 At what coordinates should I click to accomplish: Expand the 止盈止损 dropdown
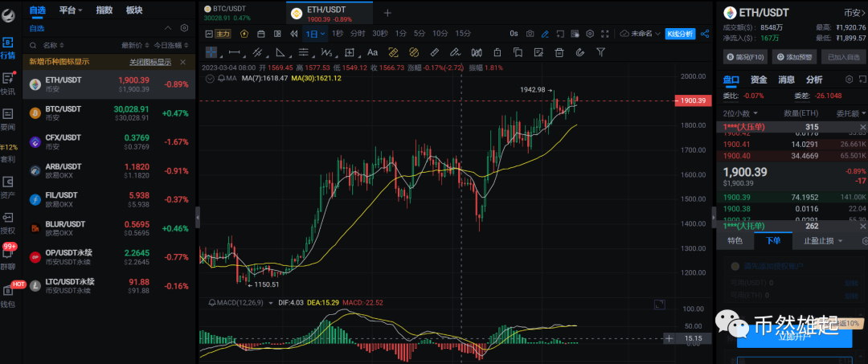[x=823, y=240]
